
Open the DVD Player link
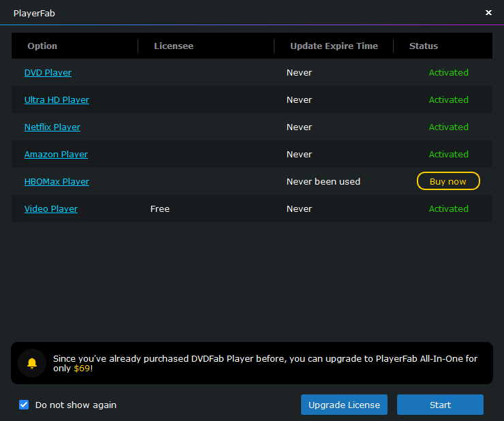tap(48, 73)
